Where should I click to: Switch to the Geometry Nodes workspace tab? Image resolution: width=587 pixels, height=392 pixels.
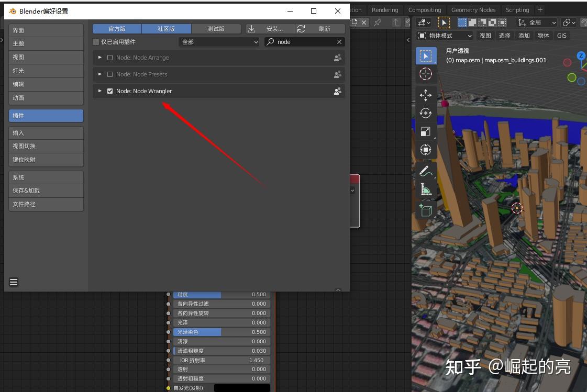click(x=473, y=9)
